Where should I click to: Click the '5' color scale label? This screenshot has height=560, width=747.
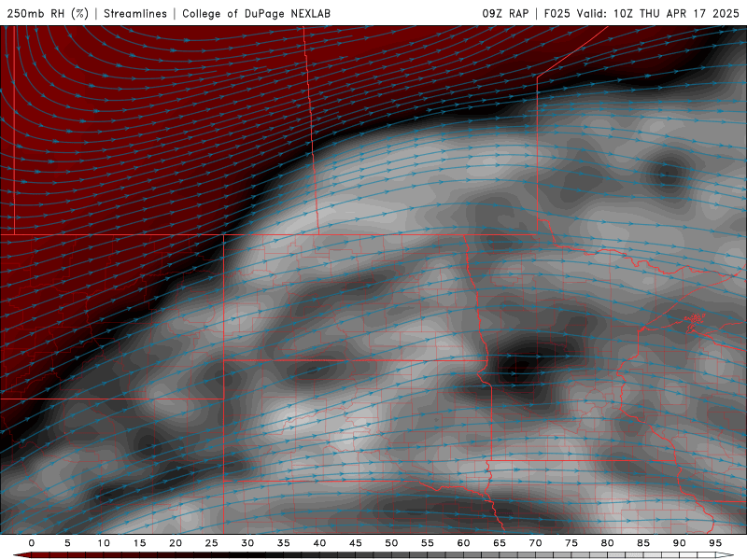pyautogui.click(x=67, y=543)
